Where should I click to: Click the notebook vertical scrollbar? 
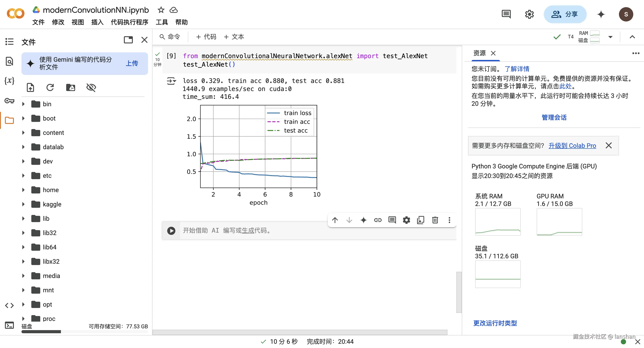click(459, 292)
